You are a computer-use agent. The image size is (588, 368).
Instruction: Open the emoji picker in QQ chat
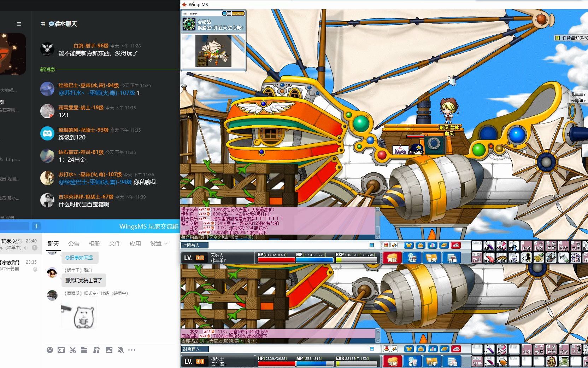point(50,350)
